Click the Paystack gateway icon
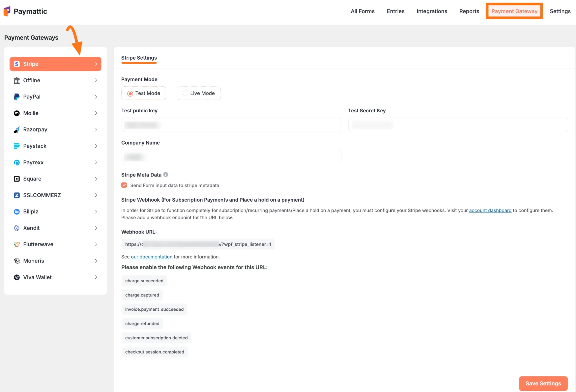The image size is (576, 392). click(17, 146)
